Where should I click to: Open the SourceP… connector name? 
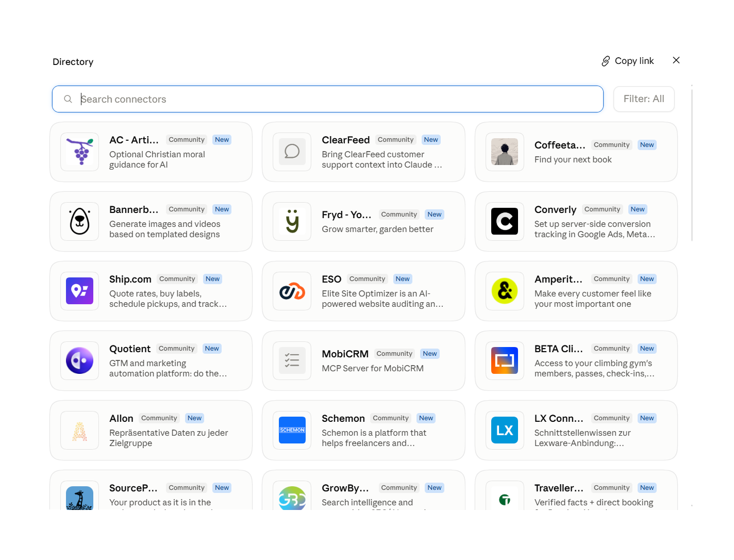point(134,488)
